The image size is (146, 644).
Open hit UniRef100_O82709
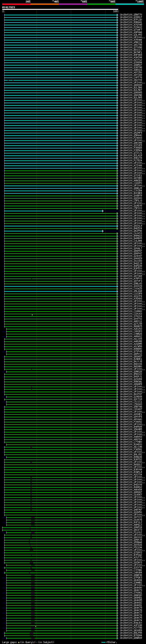[x=131, y=80]
